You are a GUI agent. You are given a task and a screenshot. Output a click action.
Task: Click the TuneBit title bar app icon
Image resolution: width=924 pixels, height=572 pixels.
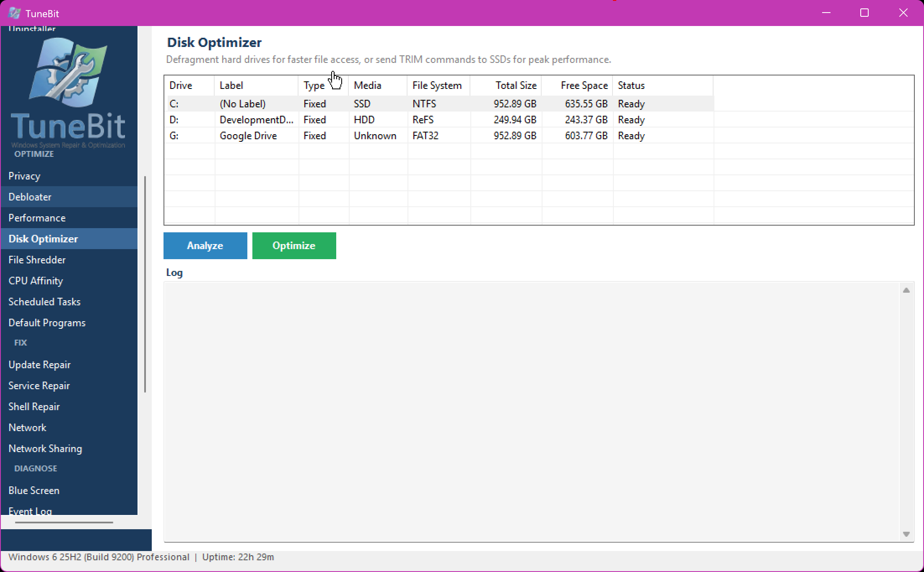[x=14, y=13]
